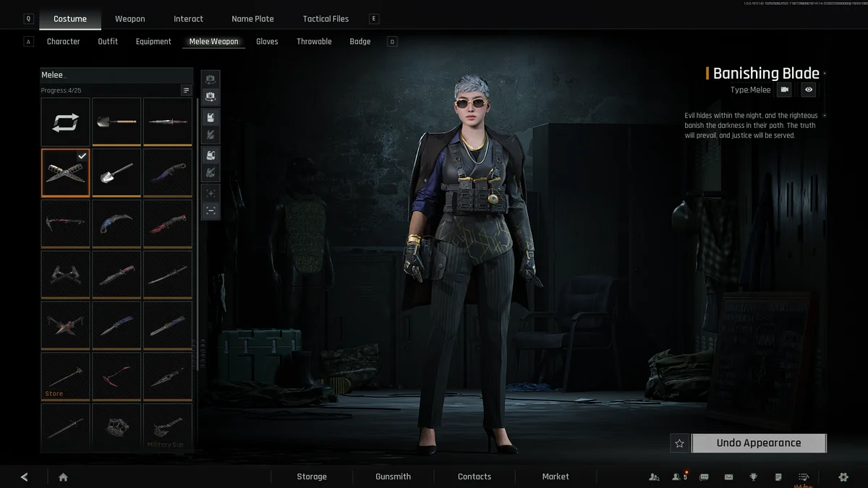Viewport: 868px width, 488px height.
Task: Open game settings gear icon
Action: coord(843,477)
